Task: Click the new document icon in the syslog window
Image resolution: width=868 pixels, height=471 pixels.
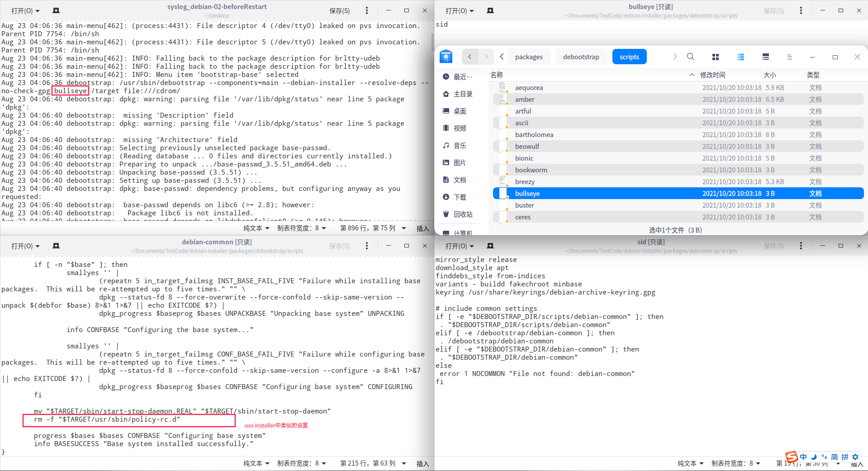Action: coord(56,10)
